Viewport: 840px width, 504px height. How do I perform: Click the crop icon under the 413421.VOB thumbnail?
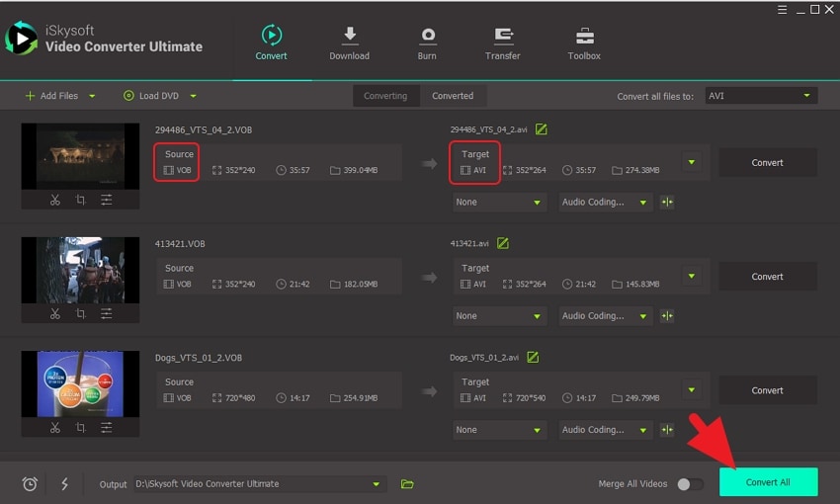click(80, 314)
